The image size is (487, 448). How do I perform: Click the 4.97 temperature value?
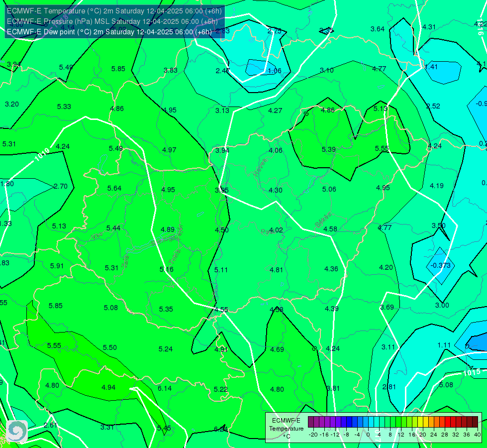point(169,150)
